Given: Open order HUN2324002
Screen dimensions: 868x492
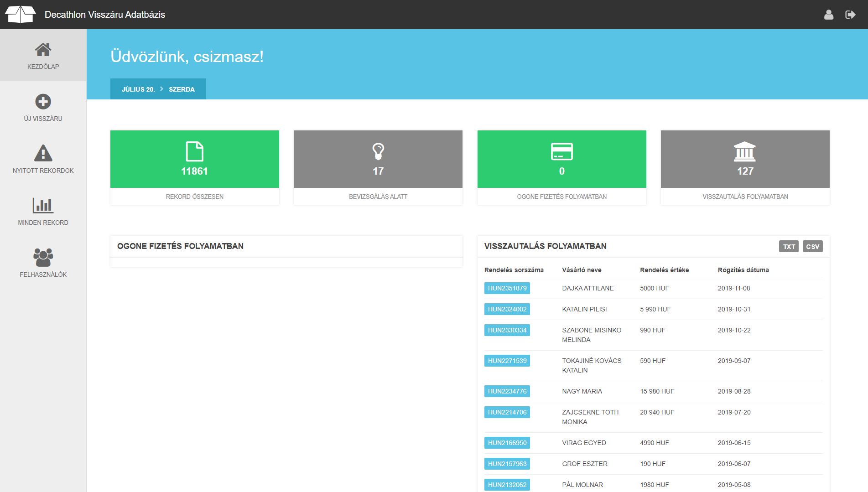Looking at the screenshot, I should click(507, 309).
